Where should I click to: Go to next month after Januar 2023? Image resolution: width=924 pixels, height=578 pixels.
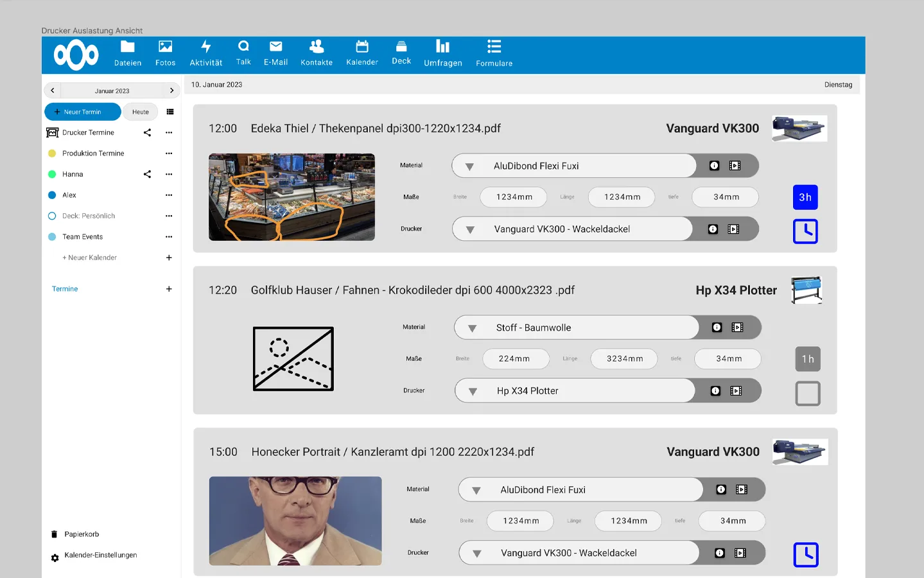[171, 91]
